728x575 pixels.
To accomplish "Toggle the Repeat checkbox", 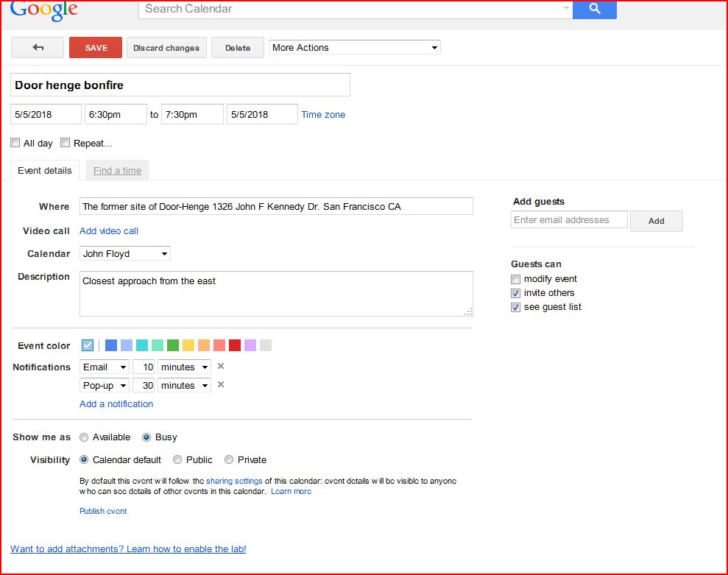I will click(x=66, y=143).
